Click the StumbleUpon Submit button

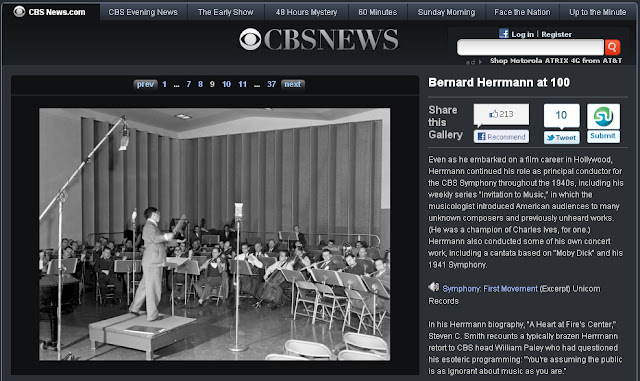[x=603, y=136]
